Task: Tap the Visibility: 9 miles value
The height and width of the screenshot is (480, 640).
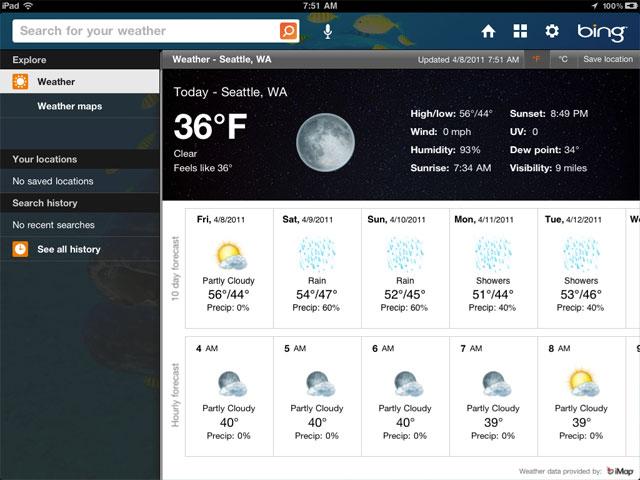Action: [548, 168]
